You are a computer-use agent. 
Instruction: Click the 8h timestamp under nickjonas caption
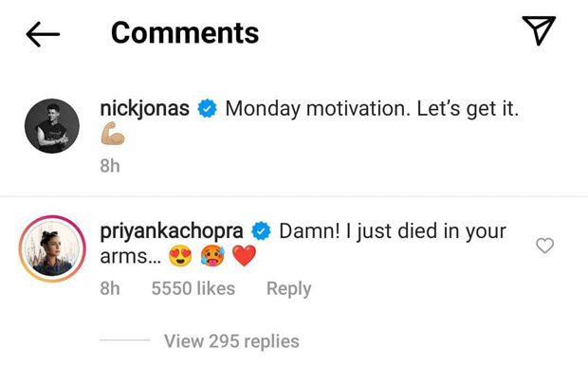pos(110,166)
